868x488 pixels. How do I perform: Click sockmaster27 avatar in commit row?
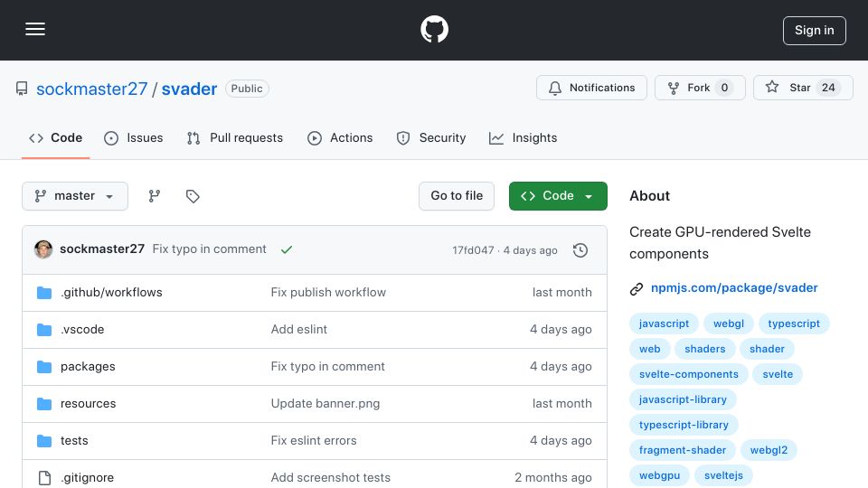click(43, 249)
